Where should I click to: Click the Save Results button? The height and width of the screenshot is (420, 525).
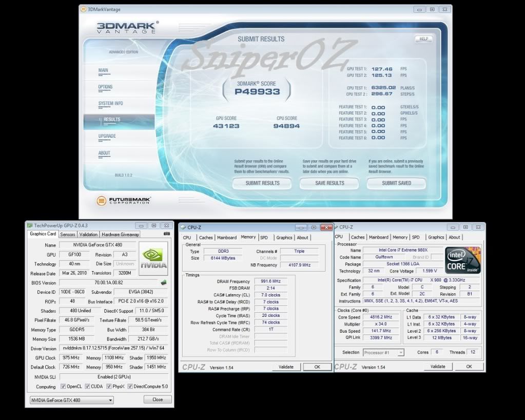click(x=329, y=183)
